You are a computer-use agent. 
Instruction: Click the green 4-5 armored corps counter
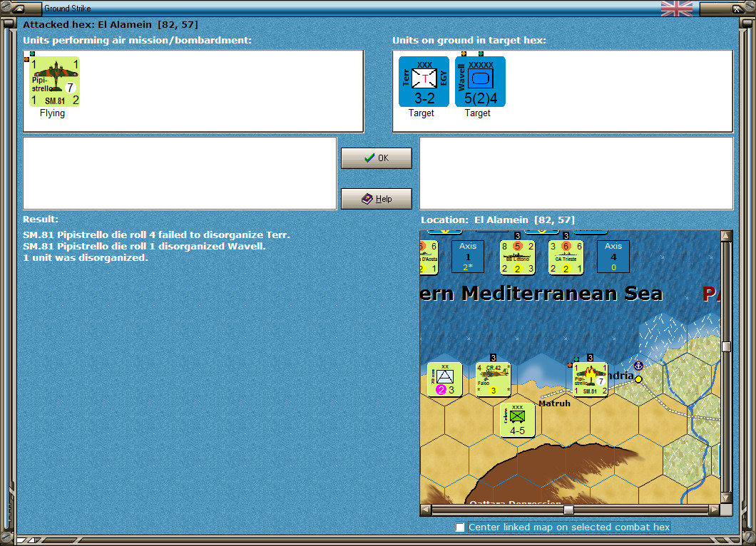pos(517,421)
